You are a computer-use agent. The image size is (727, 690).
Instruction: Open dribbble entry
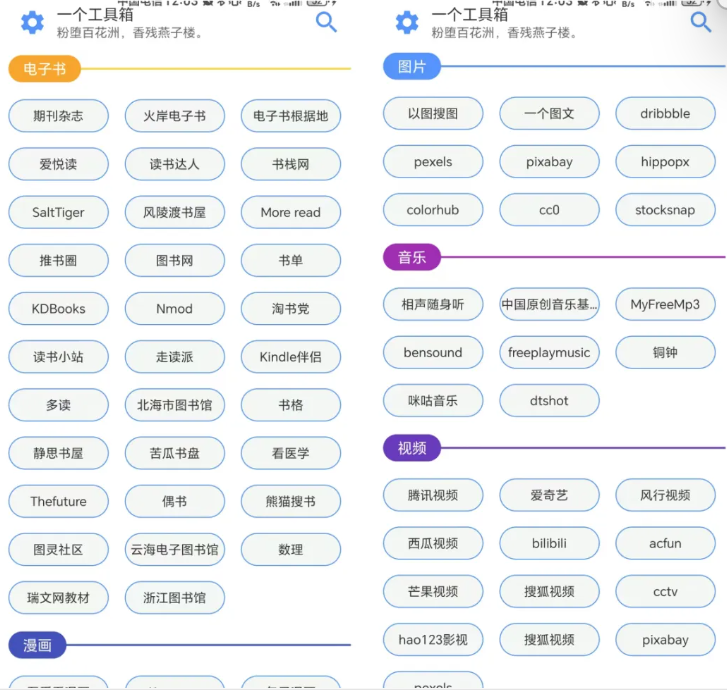click(x=665, y=113)
